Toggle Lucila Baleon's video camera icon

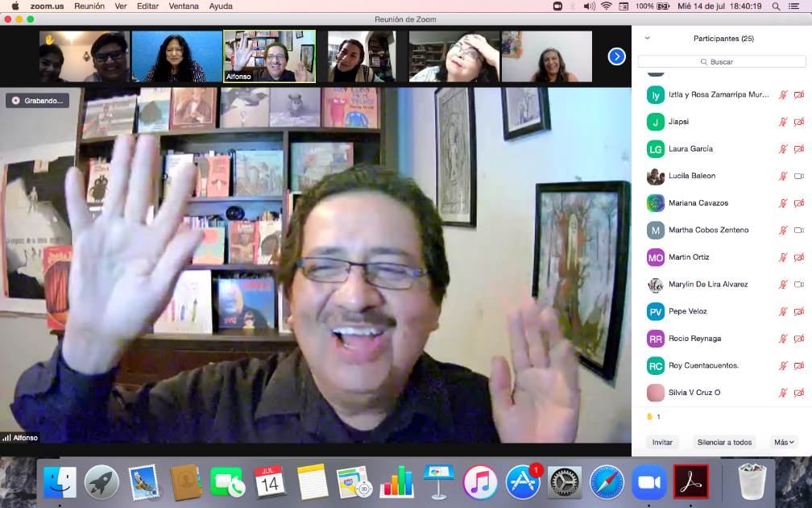pos(799,176)
